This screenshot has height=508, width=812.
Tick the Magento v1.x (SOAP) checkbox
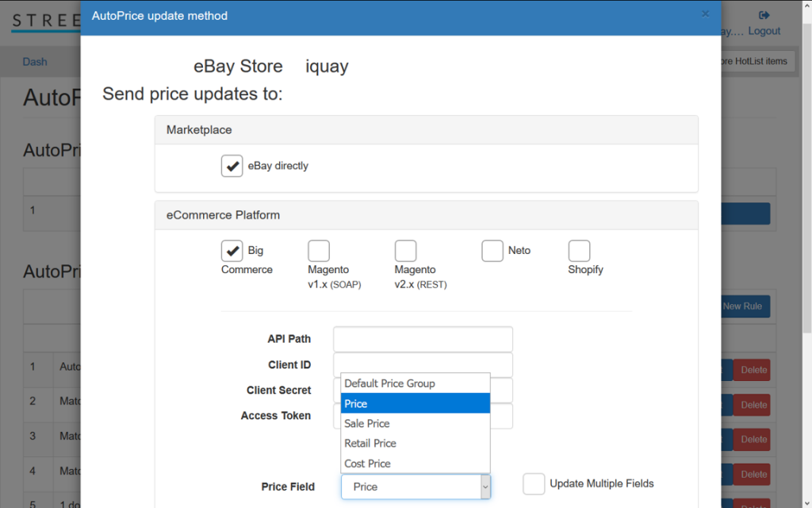319,251
